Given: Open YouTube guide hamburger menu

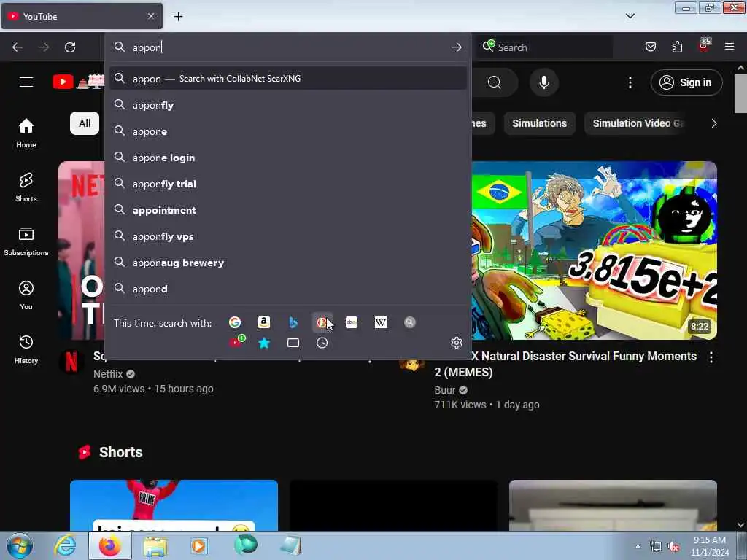Looking at the screenshot, I should coord(26,82).
